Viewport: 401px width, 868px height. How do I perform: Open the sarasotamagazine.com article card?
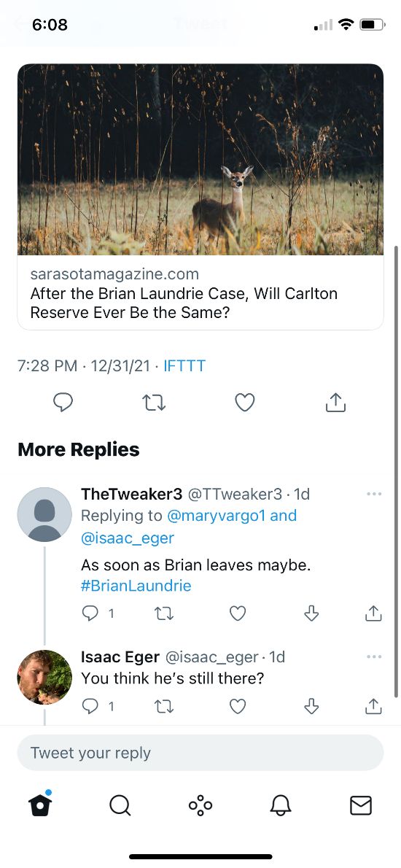(200, 197)
